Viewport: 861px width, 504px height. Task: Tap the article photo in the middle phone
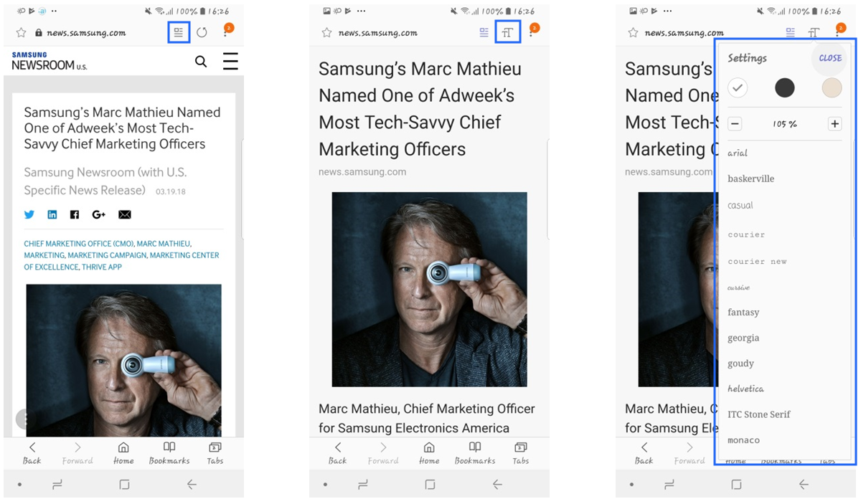point(429,289)
